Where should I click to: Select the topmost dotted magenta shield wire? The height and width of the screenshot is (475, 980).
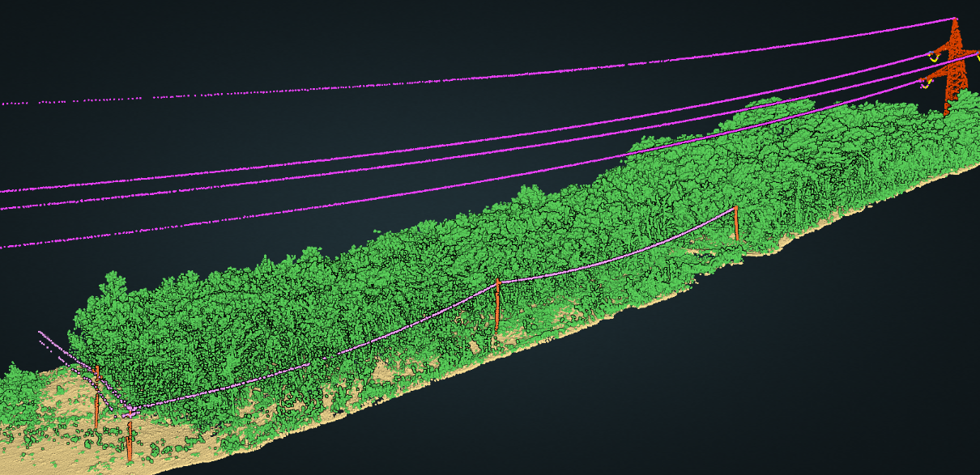point(478,77)
